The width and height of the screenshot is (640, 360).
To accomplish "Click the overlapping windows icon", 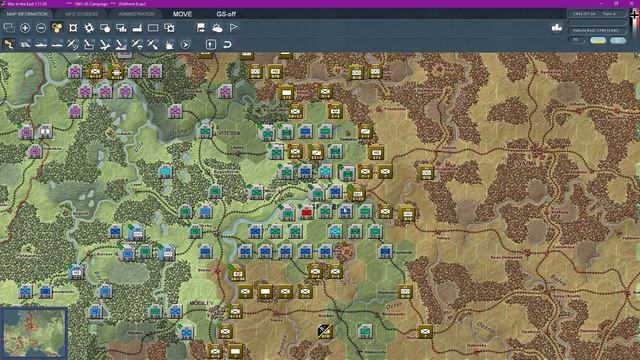I will pos(9,28).
